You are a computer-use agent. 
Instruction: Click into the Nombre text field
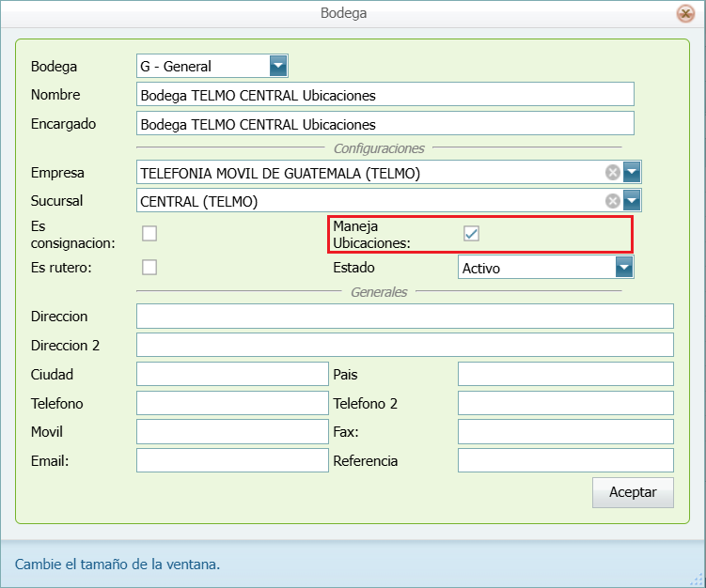click(x=384, y=95)
